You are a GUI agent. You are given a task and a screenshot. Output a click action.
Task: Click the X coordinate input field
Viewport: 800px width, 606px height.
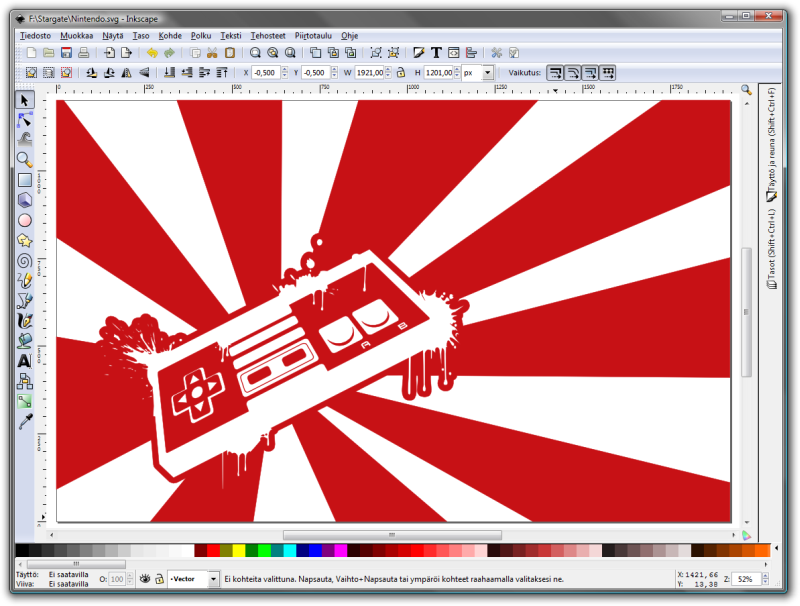pyautogui.click(x=265, y=73)
